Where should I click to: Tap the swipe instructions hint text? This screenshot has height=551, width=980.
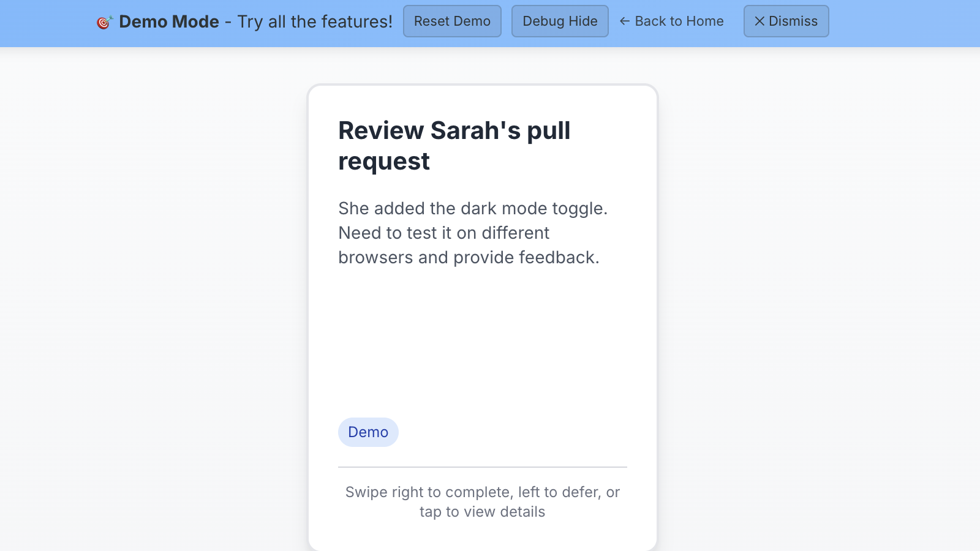(x=482, y=502)
